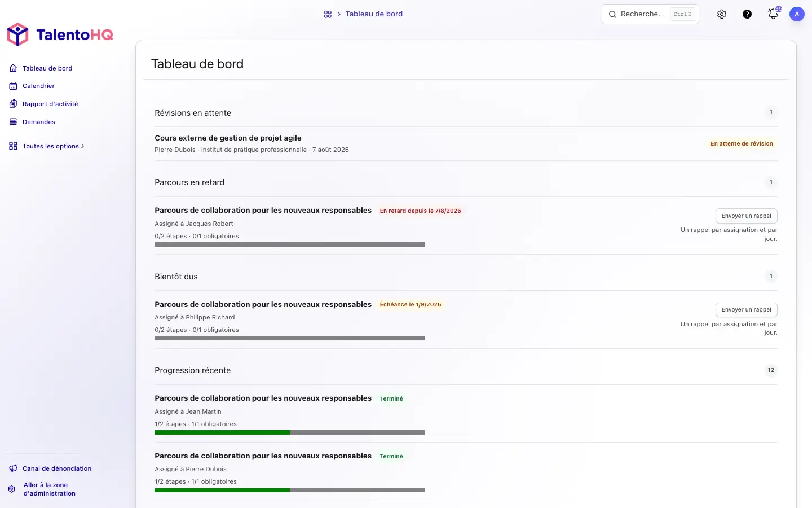Go to Canal de dénonciation link
Viewport: 812px width, 508px height.
57,468
